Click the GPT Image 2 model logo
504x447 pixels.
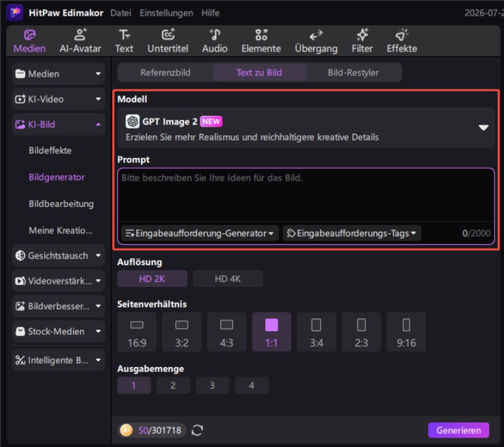click(132, 122)
